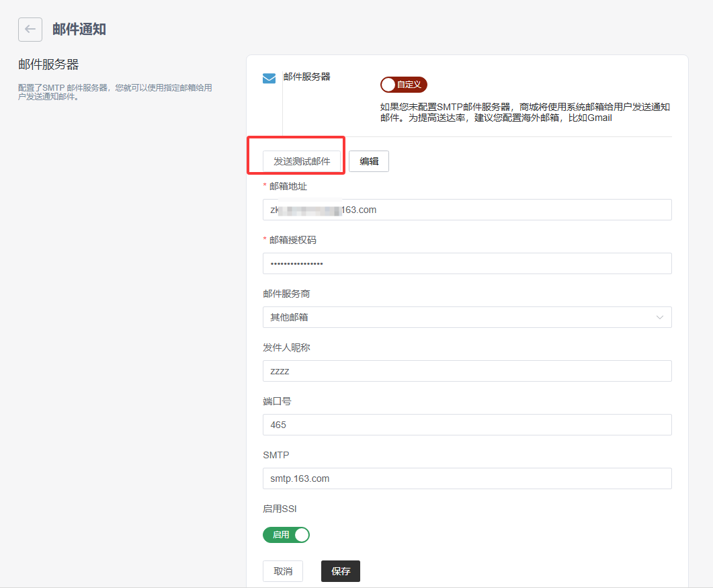Click the SMTP field showing smtp.163.com
713x588 pixels.
click(x=466, y=478)
